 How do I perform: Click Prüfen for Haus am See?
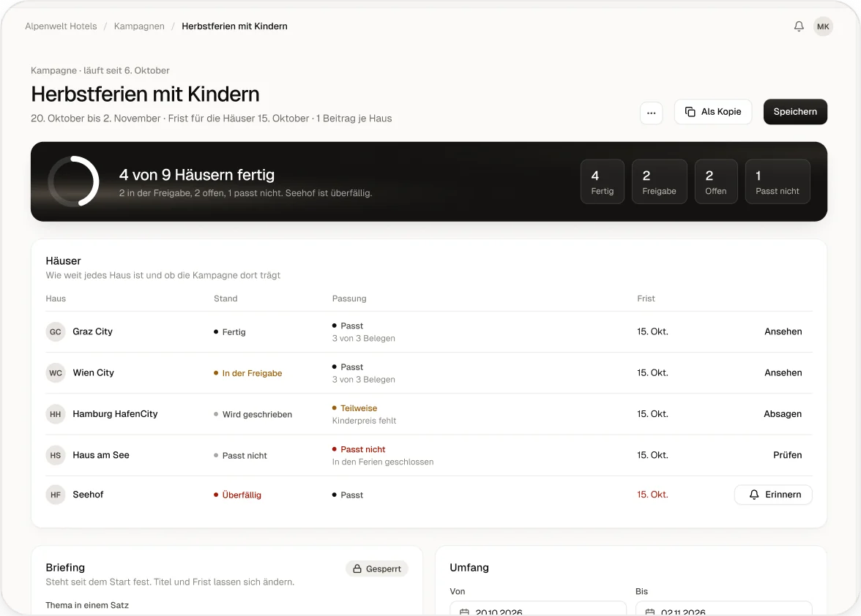pos(788,455)
